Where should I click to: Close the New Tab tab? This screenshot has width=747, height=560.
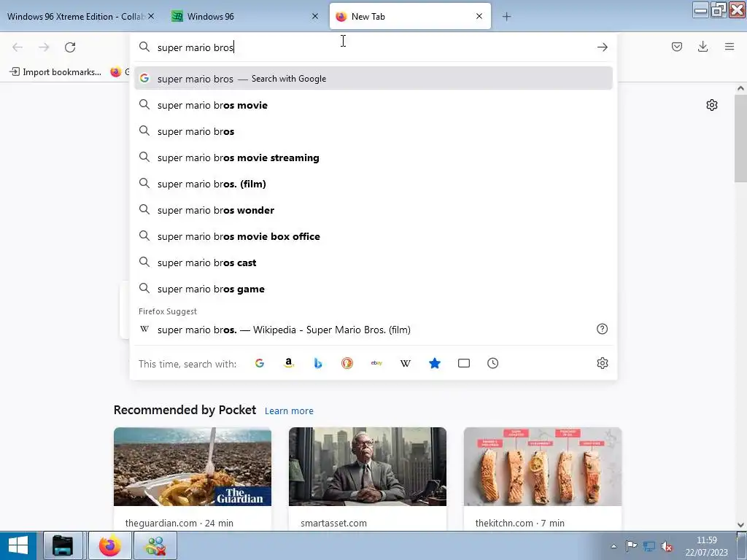(479, 16)
